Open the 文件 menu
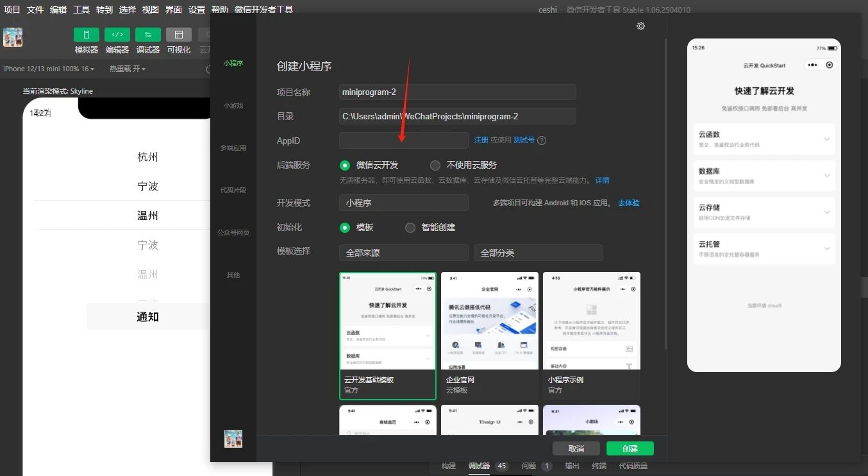 click(x=35, y=10)
